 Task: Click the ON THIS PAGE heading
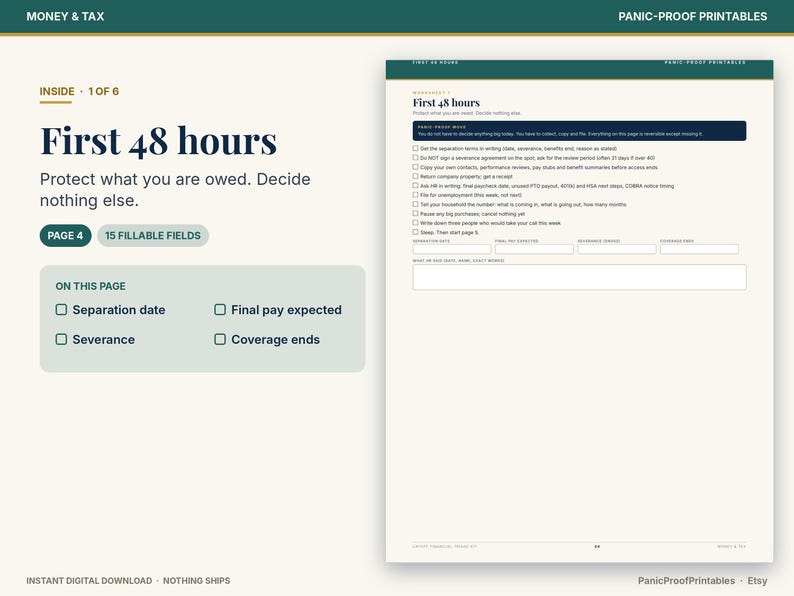tap(91, 286)
